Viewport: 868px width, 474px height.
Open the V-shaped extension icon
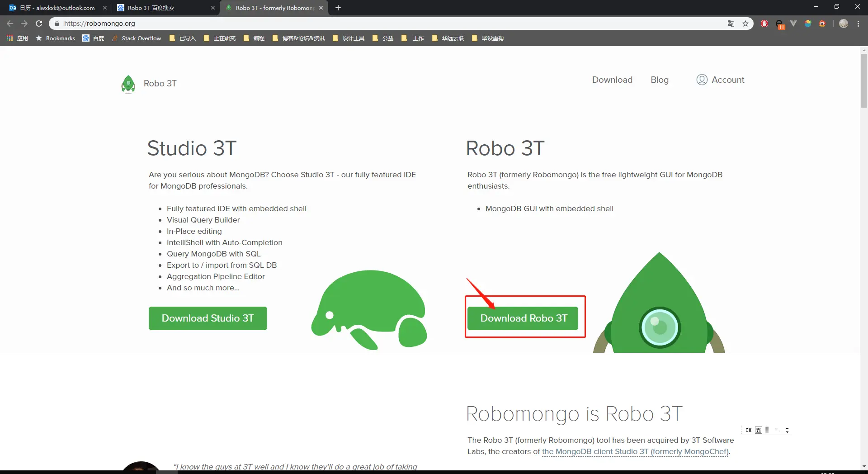point(793,24)
